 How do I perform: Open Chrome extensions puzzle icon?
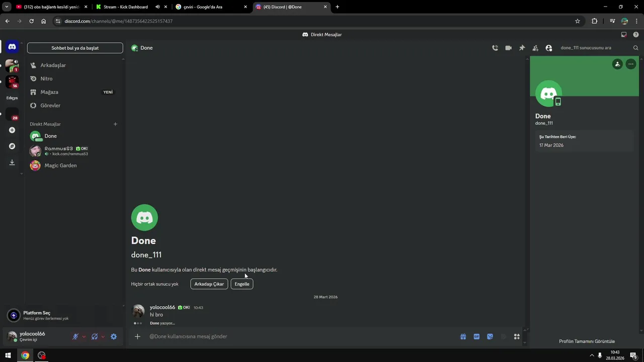tap(595, 21)
